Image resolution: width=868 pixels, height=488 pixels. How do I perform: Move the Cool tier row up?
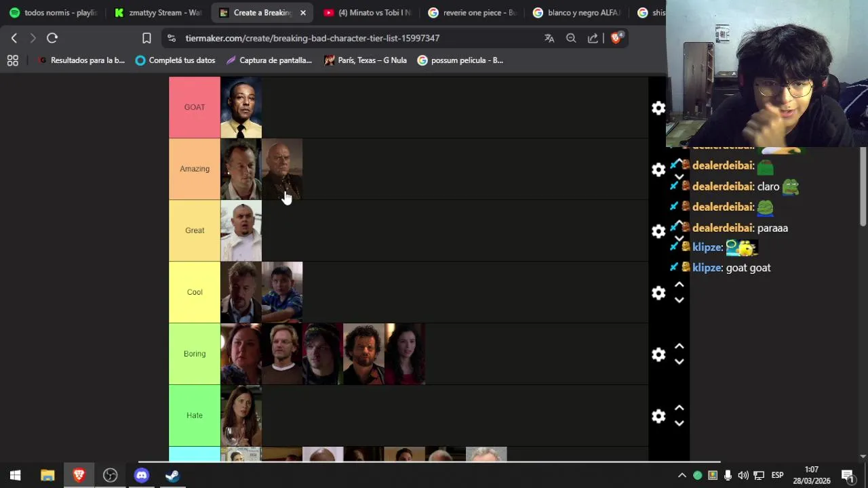click(x=679, y=285)
